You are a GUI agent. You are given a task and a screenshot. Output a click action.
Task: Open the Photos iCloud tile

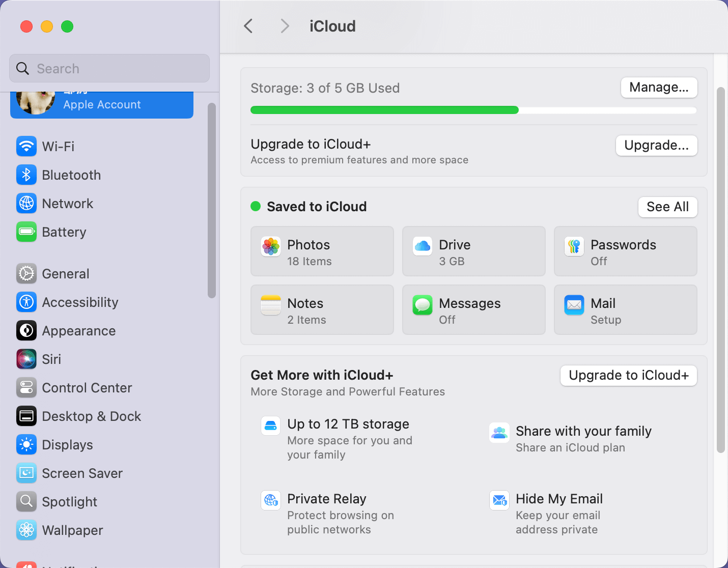(x=322, y=251)
